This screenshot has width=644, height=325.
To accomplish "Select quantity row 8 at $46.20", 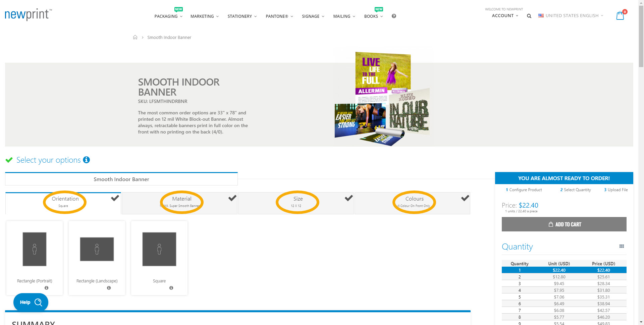I will tap(564, 317).
